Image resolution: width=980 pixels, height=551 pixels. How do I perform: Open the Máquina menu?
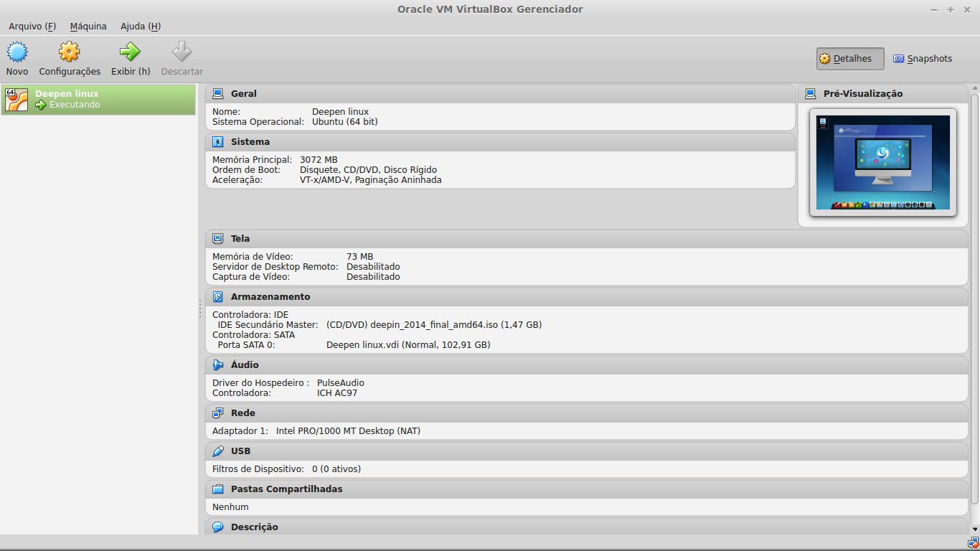pyautogui.click(x=88, y=27)
